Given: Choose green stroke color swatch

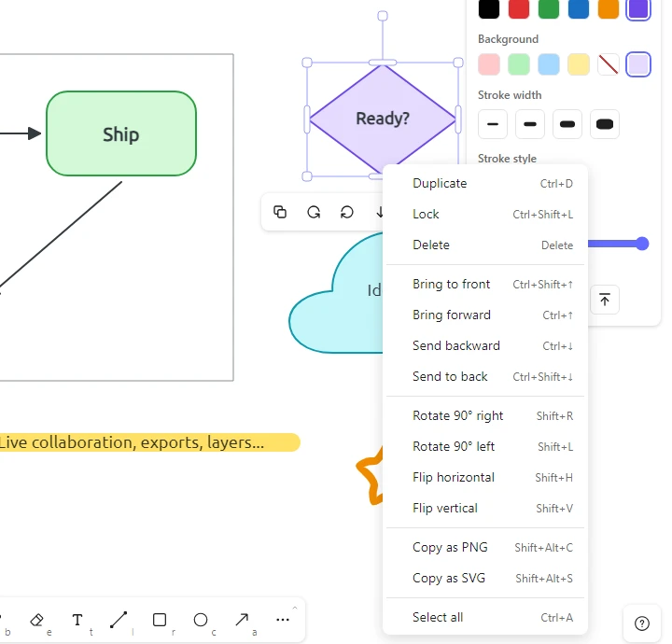Looking at the screenshot, I should [x=549, y=8].
